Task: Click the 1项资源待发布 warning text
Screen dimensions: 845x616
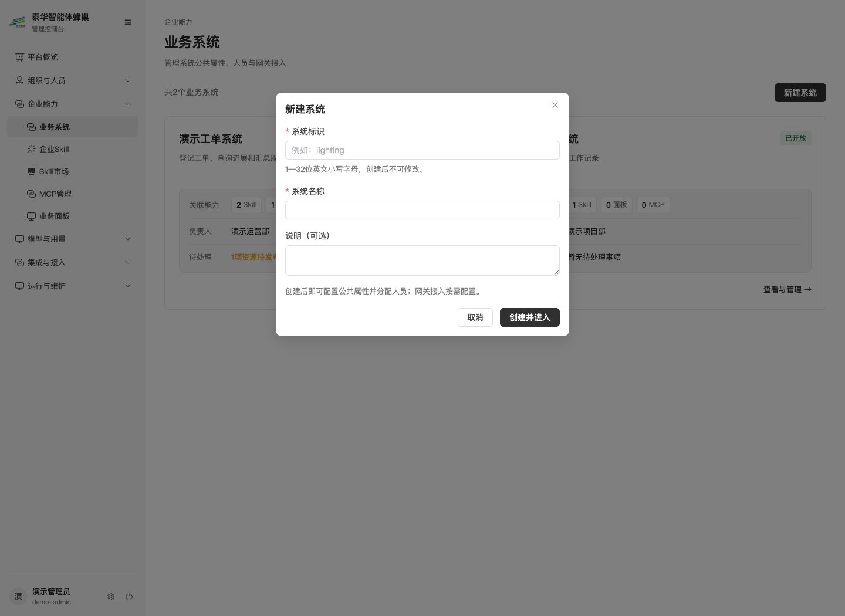Action: coord(253,258)
